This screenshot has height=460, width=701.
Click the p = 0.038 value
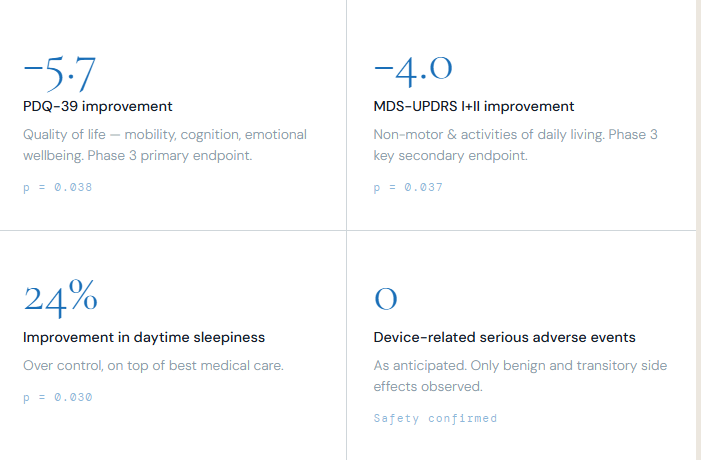click(57, 186)
